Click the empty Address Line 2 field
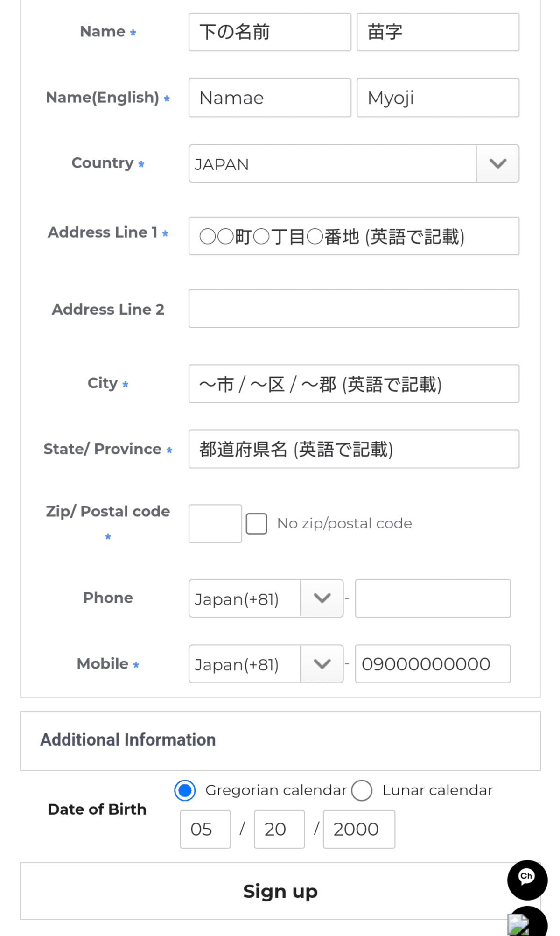 coord(354,309)
